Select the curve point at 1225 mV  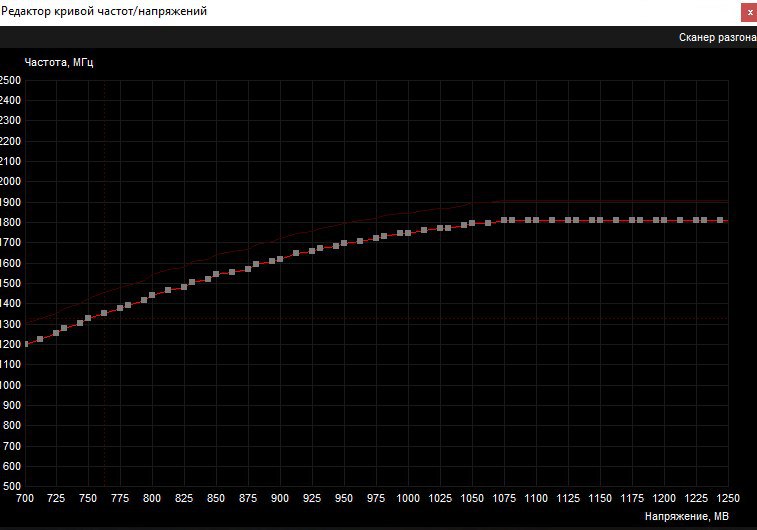pyautogui.click(x=696, y=220)
